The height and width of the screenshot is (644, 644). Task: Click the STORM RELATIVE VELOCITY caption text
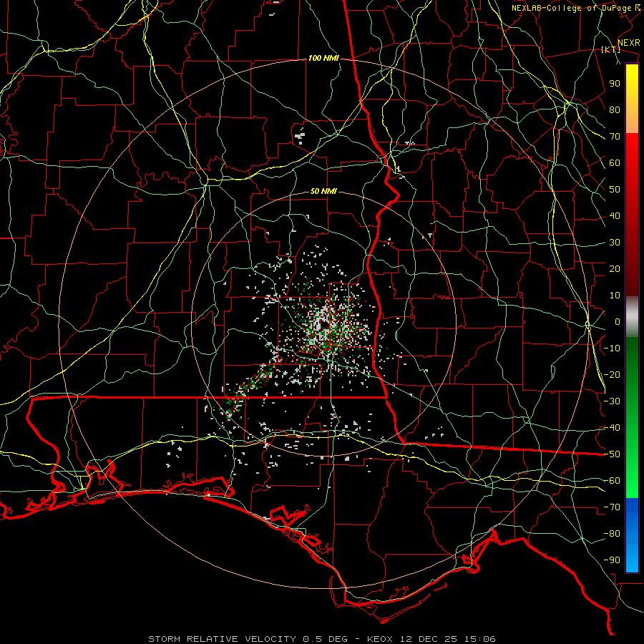click(222, 639)
